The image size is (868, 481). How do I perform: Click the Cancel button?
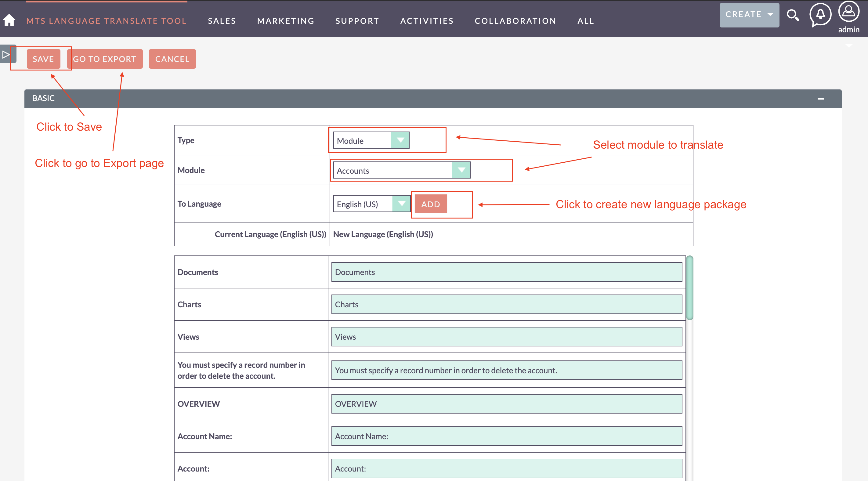(x=172, y=59)
